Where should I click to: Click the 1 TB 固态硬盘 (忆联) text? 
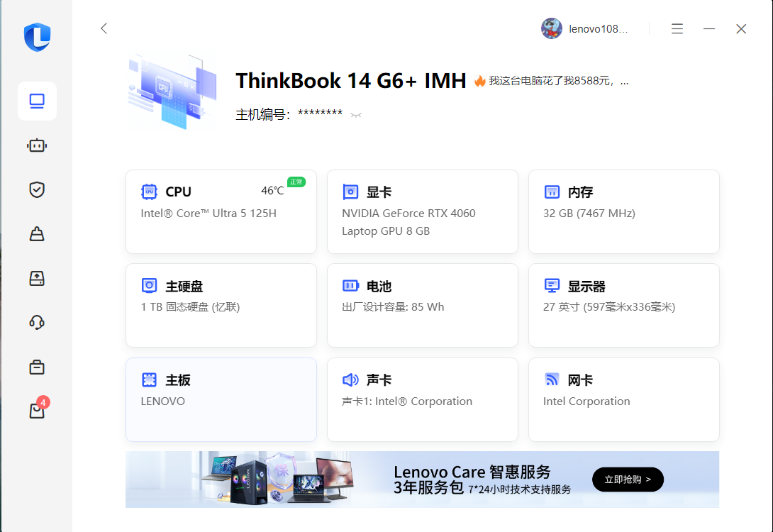(x=190, y=307)
